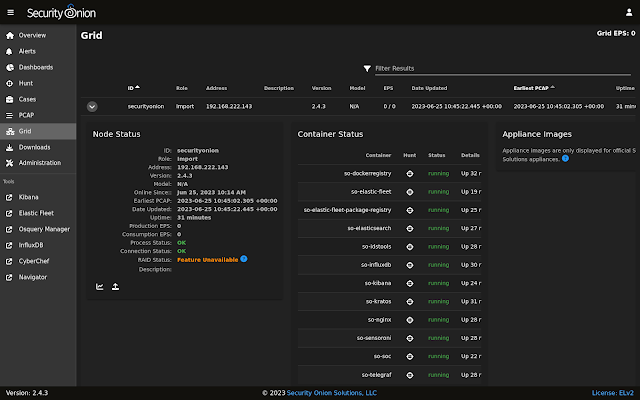
Task: Open InfluxDB tool link
Action: click(x=38, y=245)
